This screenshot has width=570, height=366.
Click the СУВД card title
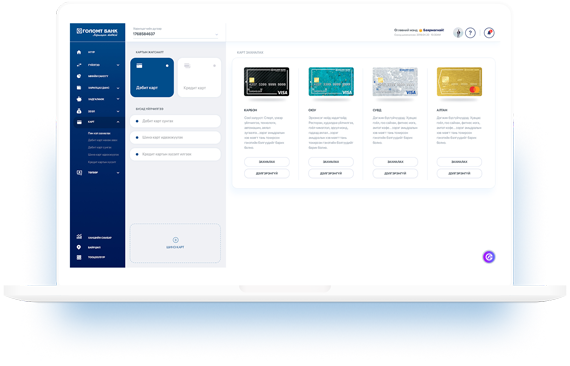click(377, 110)
